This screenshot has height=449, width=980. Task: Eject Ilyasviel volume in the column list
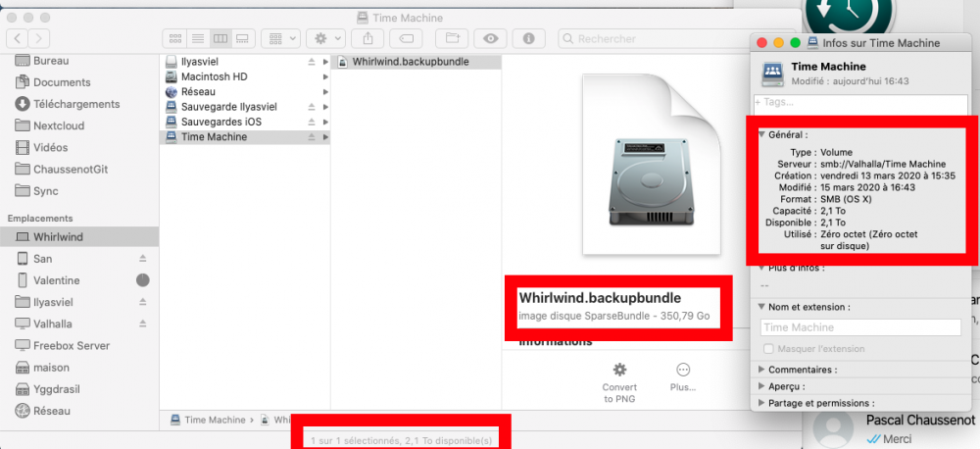[x=312, y=62]
